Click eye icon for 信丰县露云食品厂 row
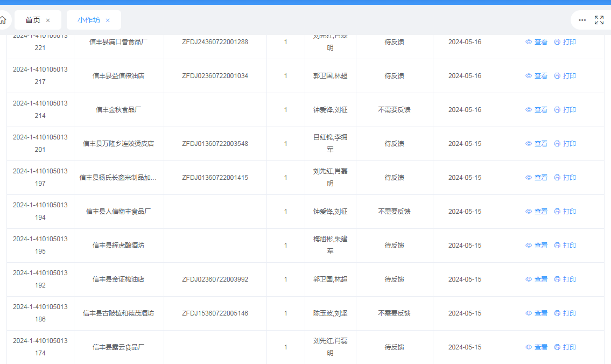This screenshot has width=611, height=364. (529, 347)
